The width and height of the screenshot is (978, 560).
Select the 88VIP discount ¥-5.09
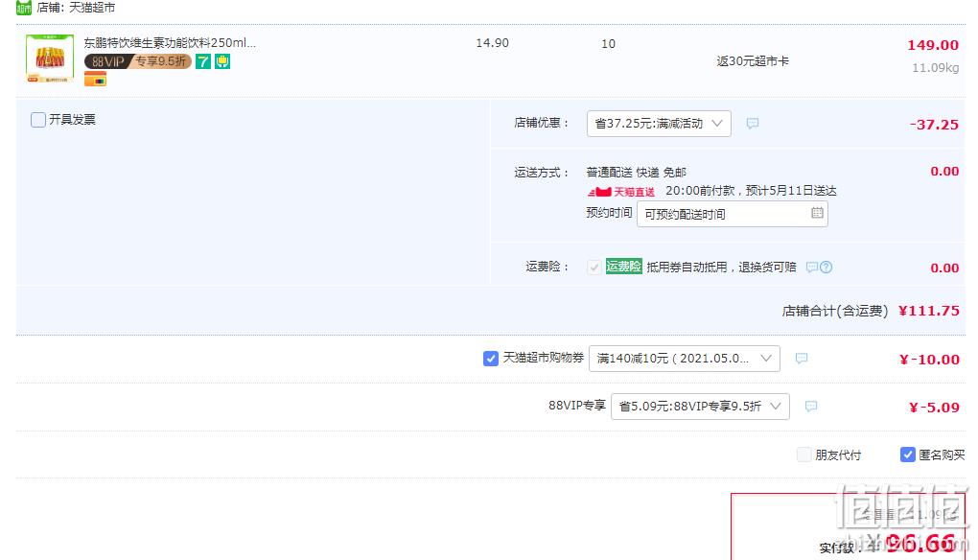coord(934,408)
